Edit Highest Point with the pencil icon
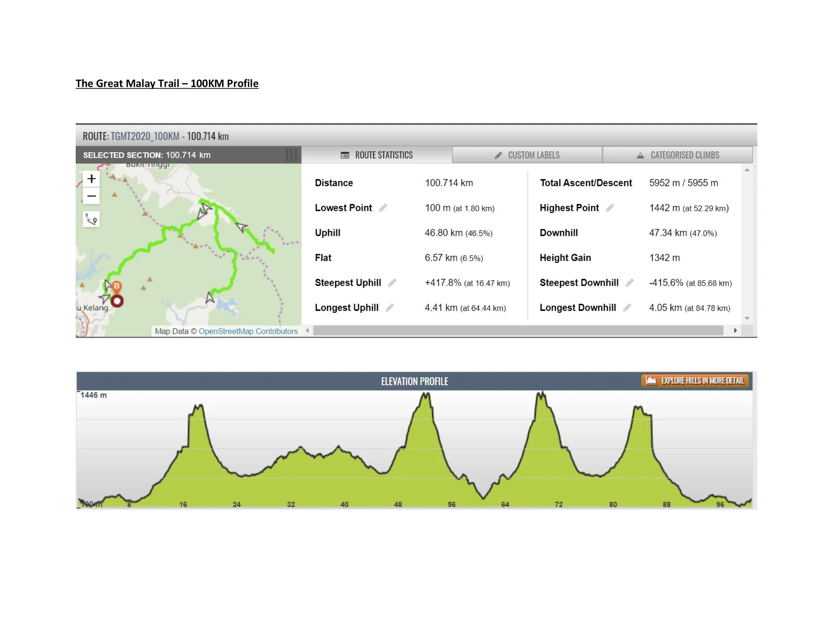This screenshot has height=644, width=833. pos(609,208)
